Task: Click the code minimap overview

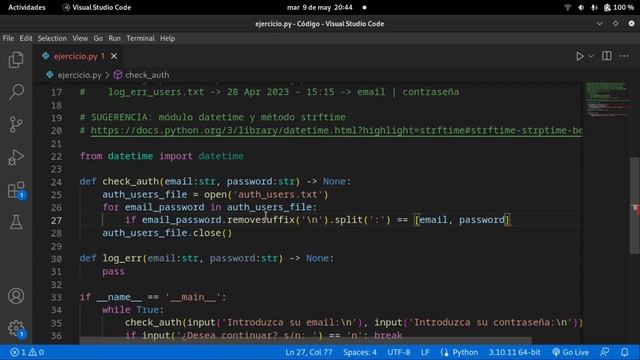Action: click(607, 100)
